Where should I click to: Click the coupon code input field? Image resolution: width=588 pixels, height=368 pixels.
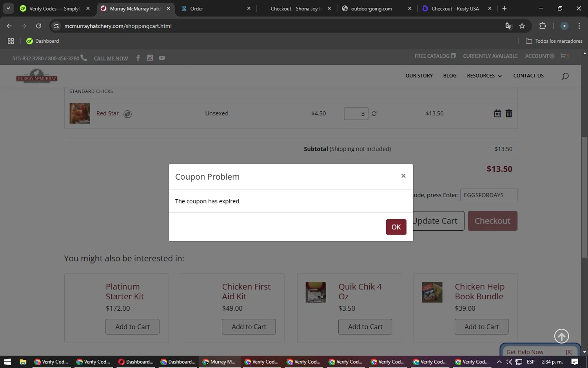[488, 195]
